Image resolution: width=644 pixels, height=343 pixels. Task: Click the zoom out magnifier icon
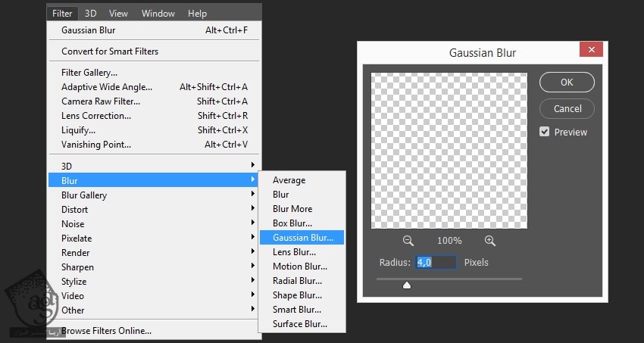tap(408, 241)
